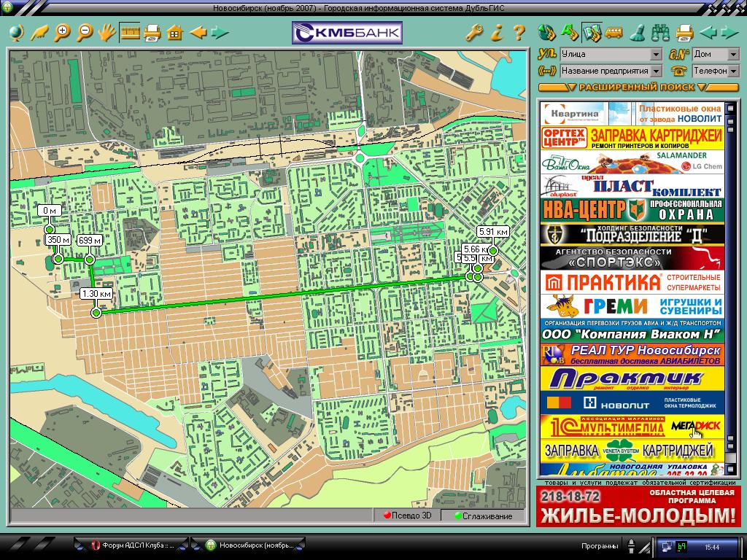This screenshot has width=747, height=560.
Task: Open the 1С Мультимедиа Мегадиск ad
Action: click(x=632, y=427)
